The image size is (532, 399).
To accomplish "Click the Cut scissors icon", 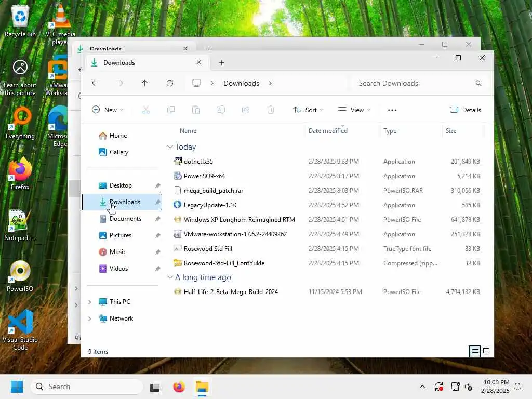I will pyautogui.click(x=146, y=110).
